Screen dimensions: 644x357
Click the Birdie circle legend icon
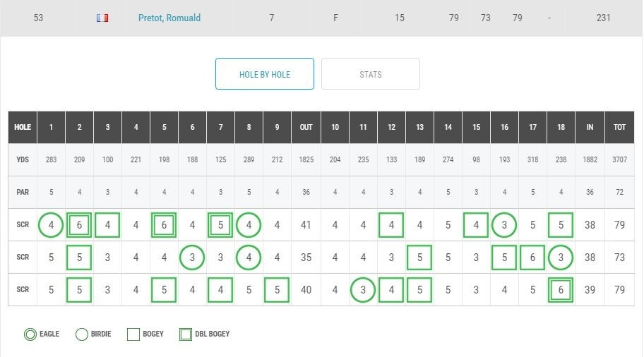pos(82,334)
